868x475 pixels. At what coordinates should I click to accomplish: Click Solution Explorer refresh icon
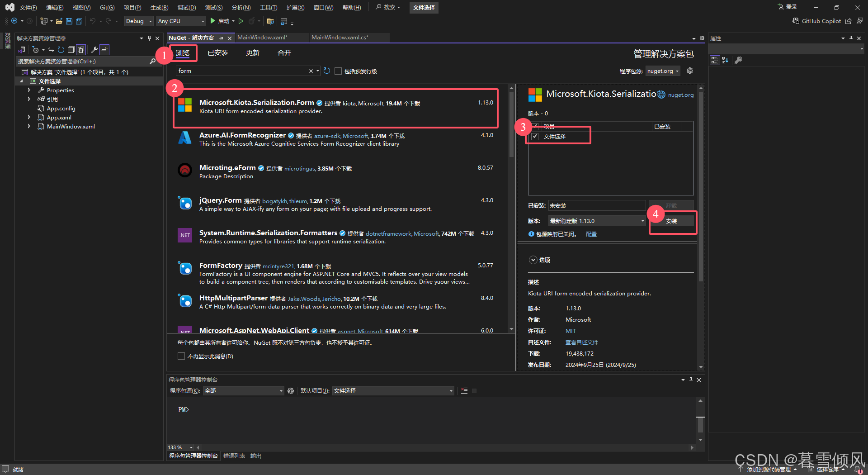61,50
